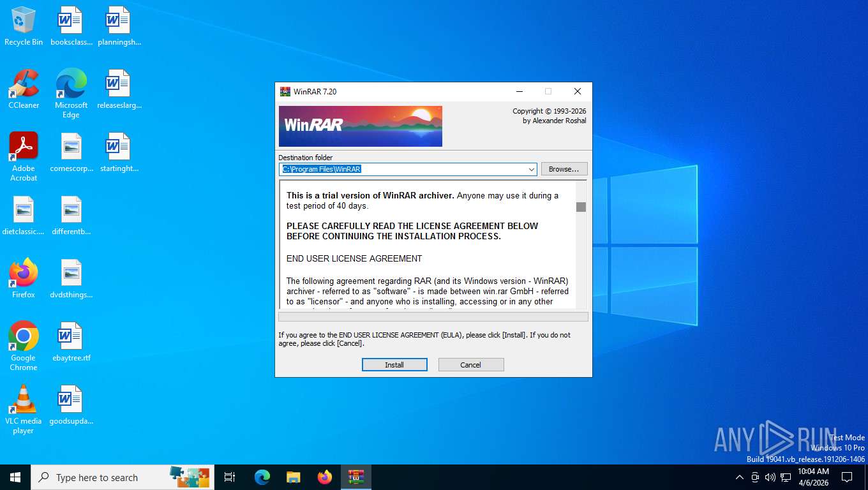Open File Explorer from the taskbar
The image size is (868, 490).
pos(293,477)
